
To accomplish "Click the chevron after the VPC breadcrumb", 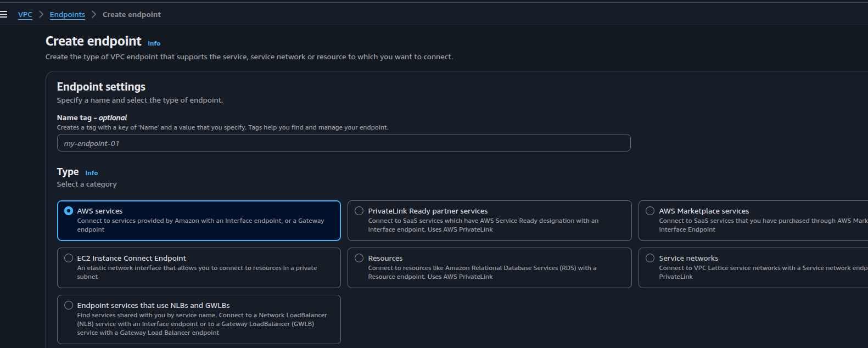I will point(41,15).
